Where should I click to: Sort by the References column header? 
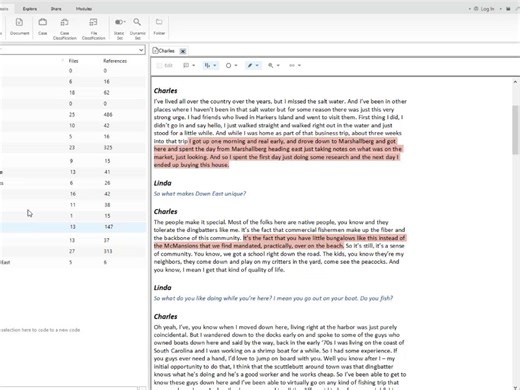point(115,61)
